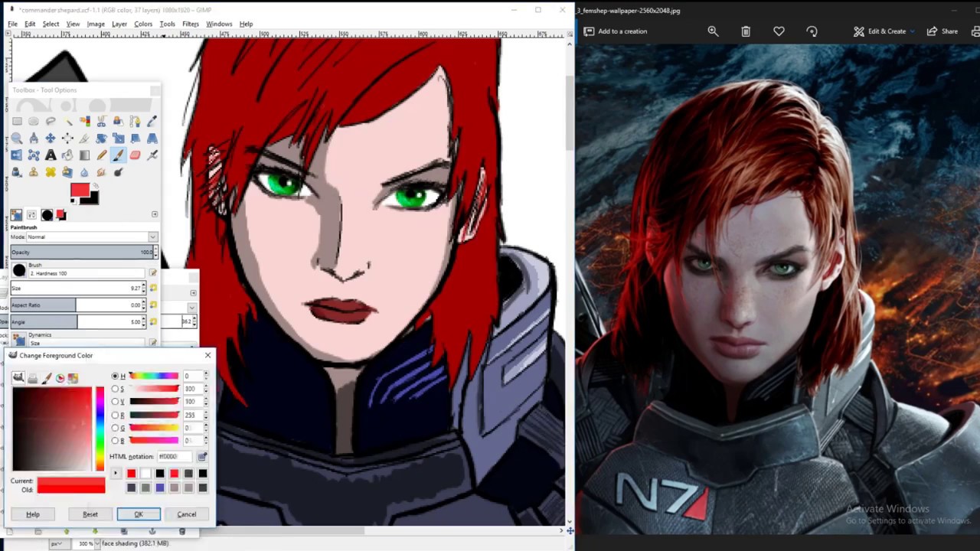Click Add to a creation in Photos
The image size is (980, 551).
(615, 31)
